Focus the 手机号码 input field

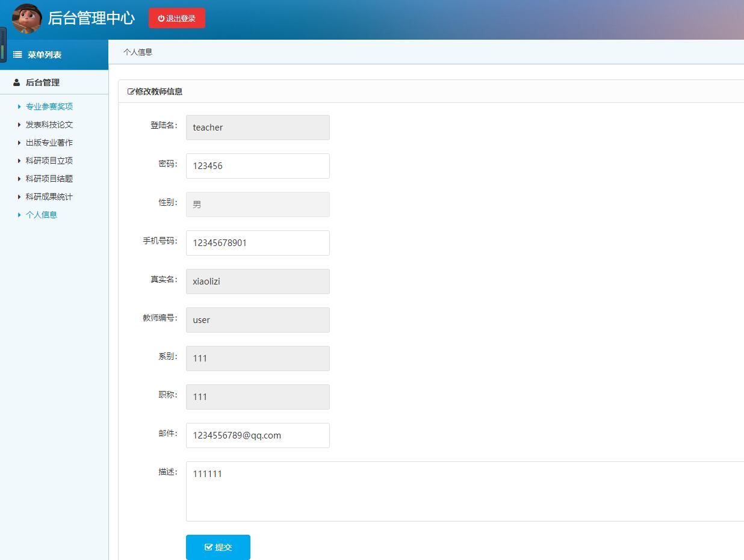tap(258, 243)
